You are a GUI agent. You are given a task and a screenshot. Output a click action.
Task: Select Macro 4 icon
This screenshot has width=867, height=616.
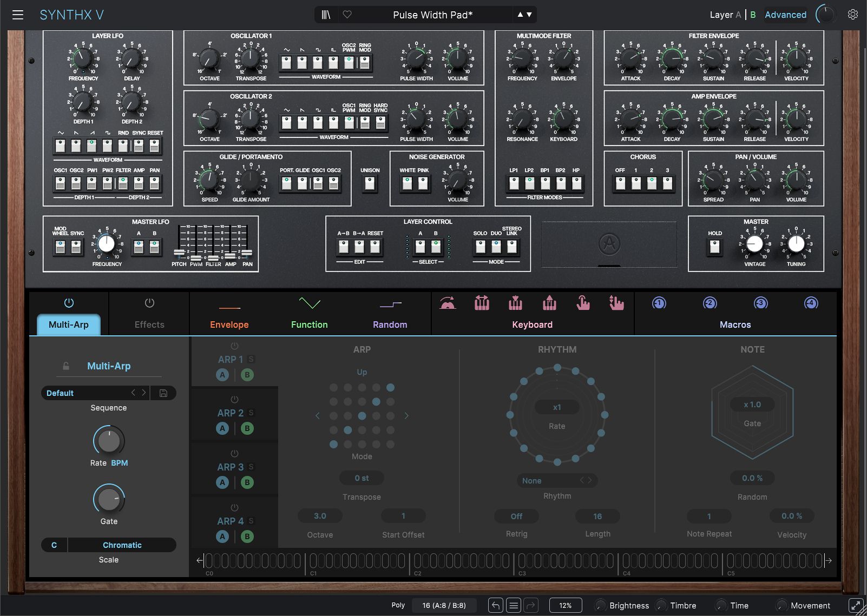click(811, 303)
